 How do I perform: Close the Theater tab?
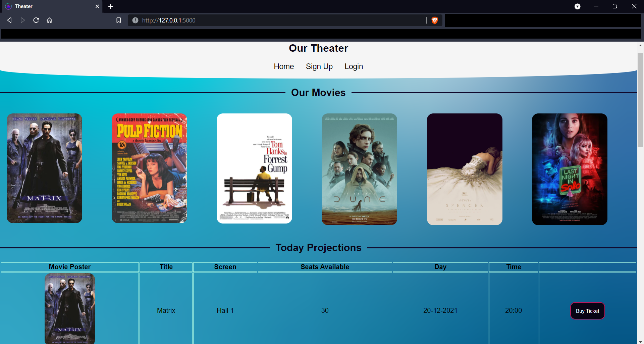(97, 6)
